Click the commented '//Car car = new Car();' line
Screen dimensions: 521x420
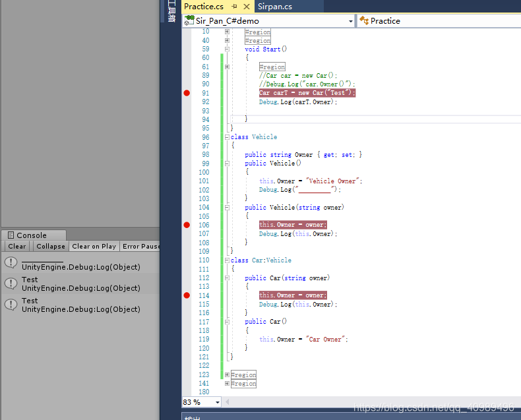(298, 75)
